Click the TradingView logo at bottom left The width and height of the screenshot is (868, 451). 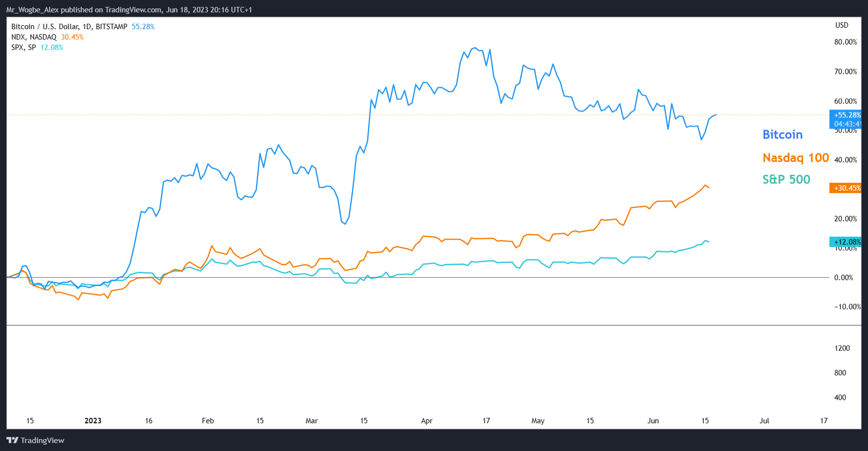[35, 440]
